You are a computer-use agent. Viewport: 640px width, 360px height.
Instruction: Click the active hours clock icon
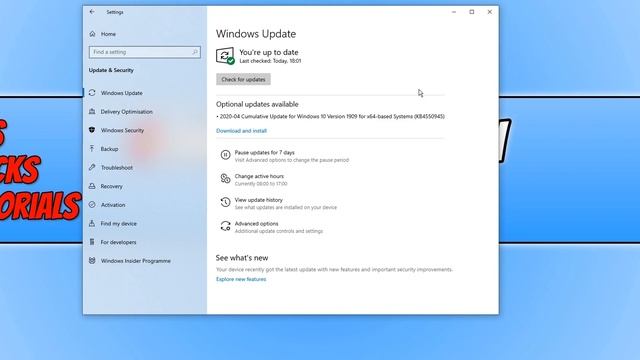[225, 178]
